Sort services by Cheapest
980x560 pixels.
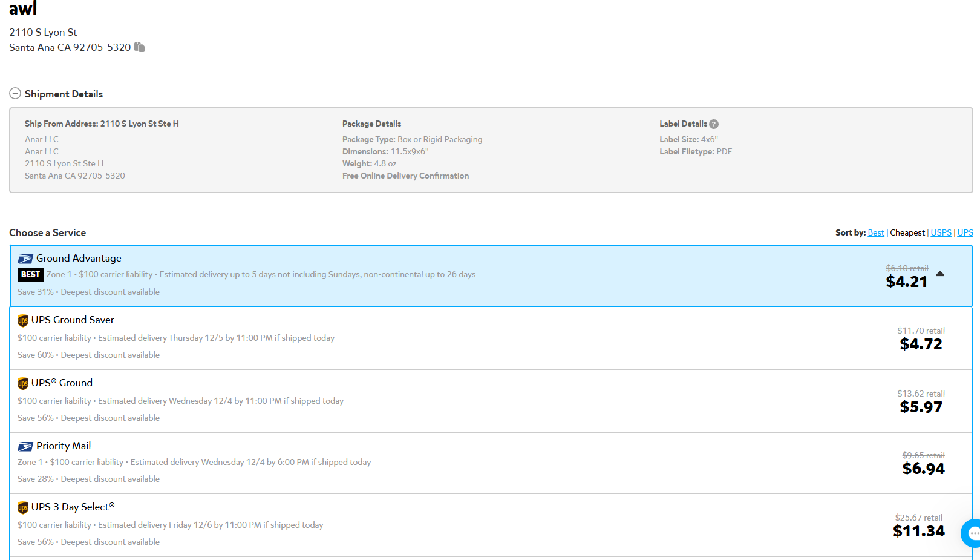pyautogui.click(x=907, y=232)
